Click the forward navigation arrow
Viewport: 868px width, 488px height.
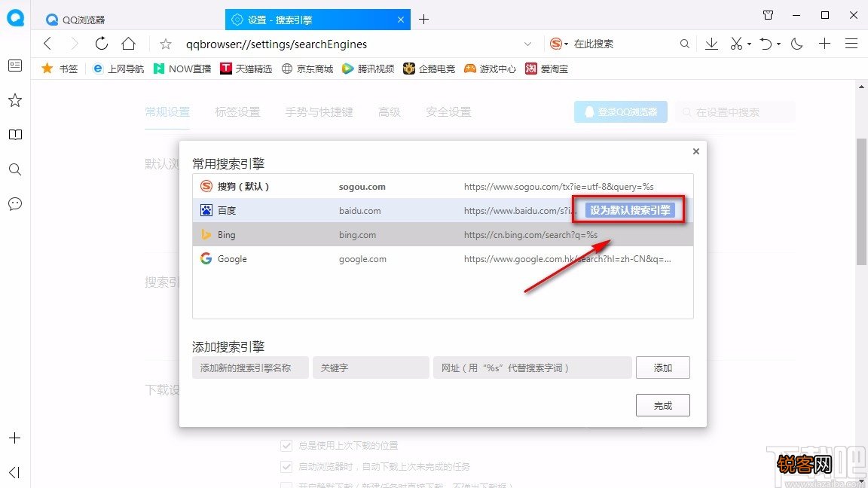tap(74, 44)
